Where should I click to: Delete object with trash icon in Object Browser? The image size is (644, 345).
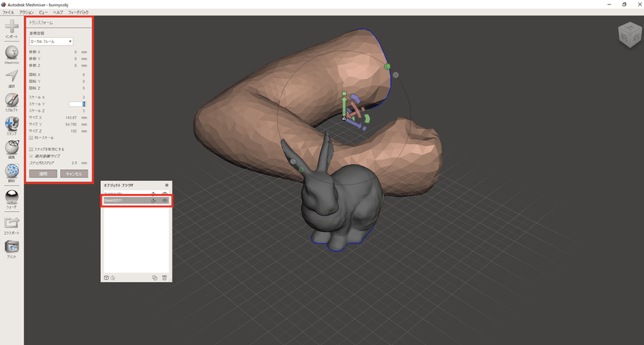click(165, 278)
